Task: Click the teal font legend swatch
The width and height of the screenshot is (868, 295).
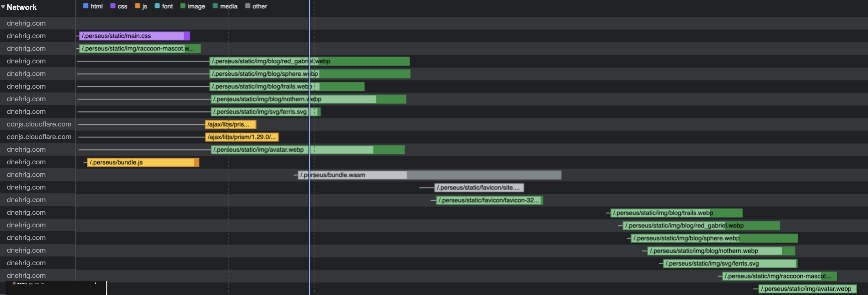Action: click(x=157, y=6)
